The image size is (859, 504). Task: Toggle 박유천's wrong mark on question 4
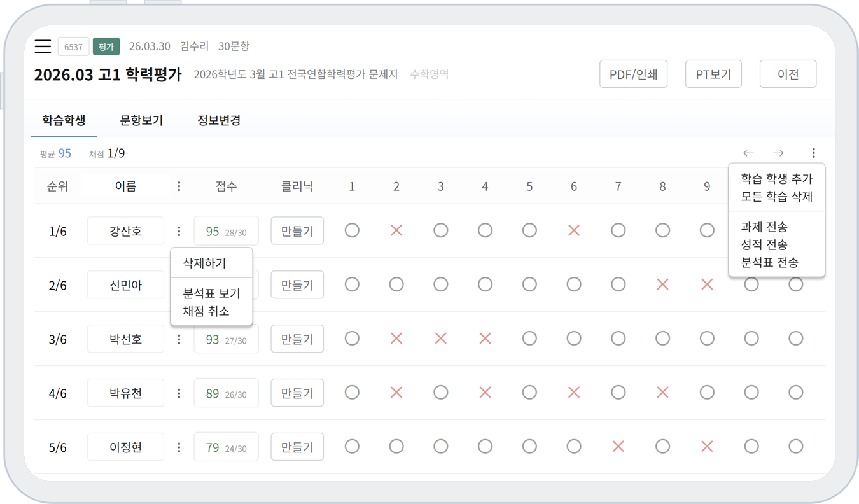pos(485,393)
